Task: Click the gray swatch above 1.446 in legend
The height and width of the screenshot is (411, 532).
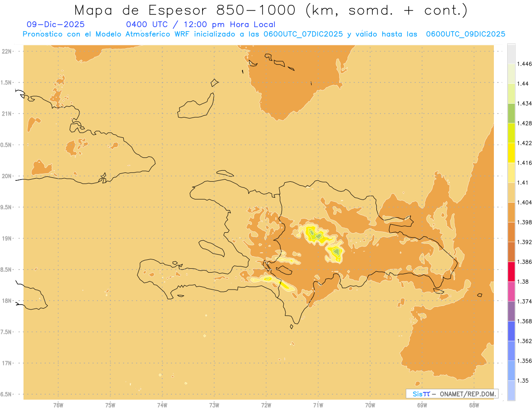Action: (x=511, y=54)
